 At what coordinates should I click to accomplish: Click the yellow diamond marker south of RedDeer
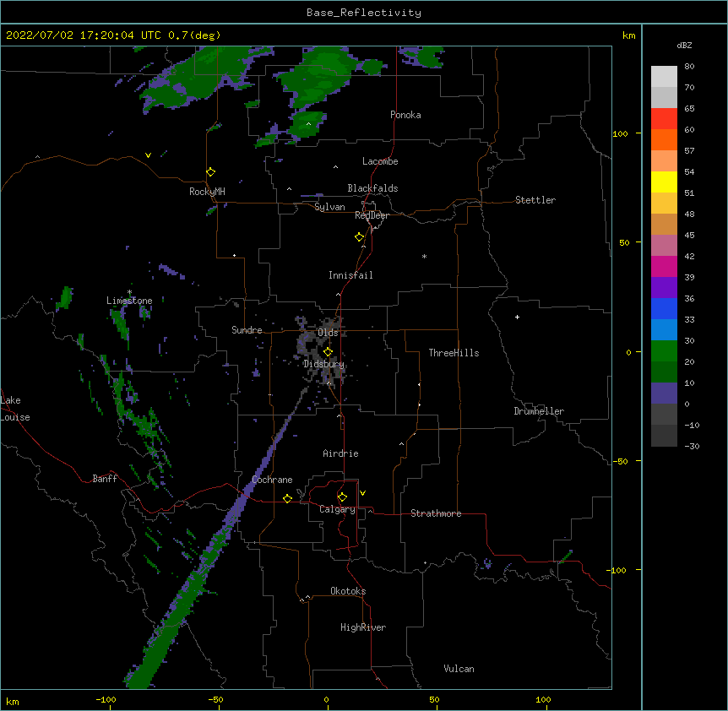(360, 237)
